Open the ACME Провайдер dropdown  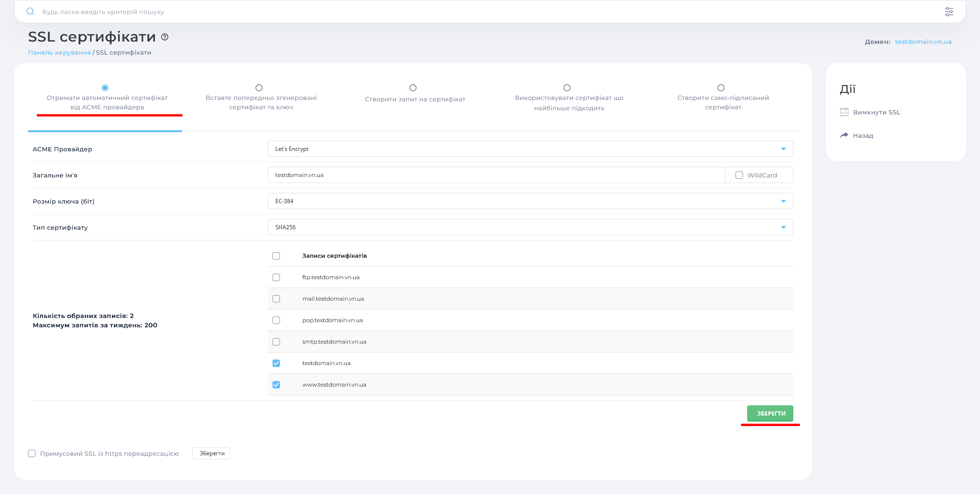530,149
